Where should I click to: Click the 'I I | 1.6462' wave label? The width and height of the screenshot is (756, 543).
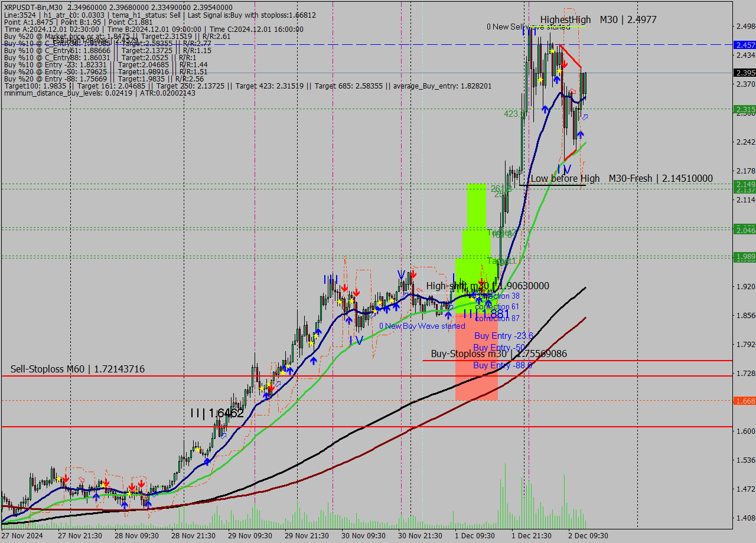pos(217,413)
